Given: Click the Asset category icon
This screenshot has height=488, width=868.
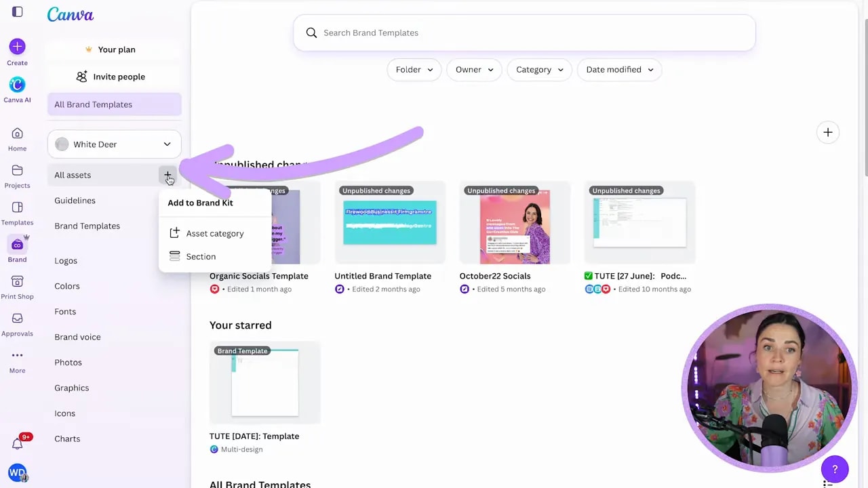Looking at the screenshot, I should pyautogui.click(x=175, y=233).
